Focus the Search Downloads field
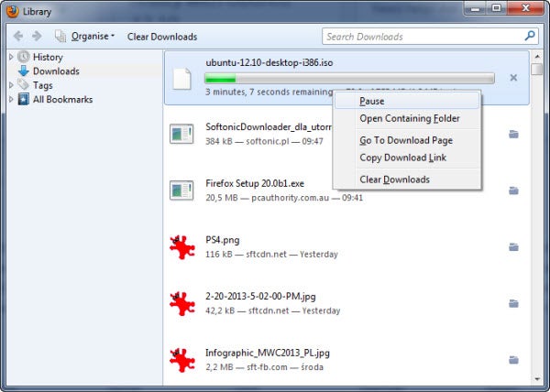Image resolution: width=550 pixels, height=392 pixels. pyautogui.click(x=430, y=37)
